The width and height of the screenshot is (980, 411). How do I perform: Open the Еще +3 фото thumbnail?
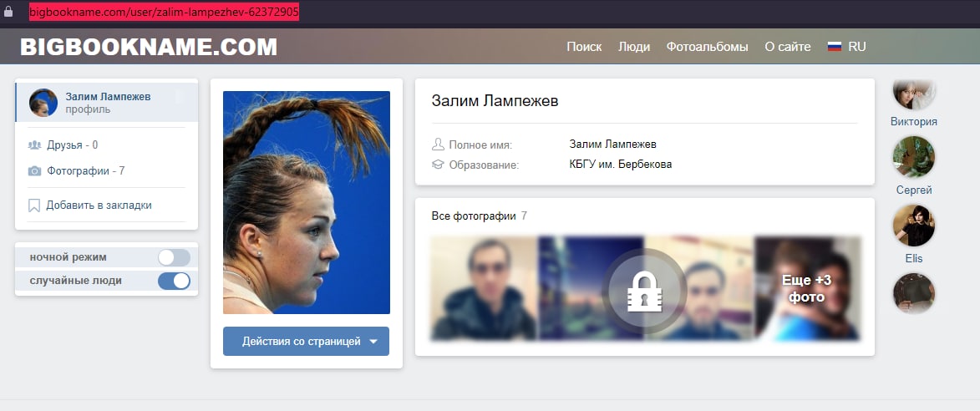click(x=807, y=288)
